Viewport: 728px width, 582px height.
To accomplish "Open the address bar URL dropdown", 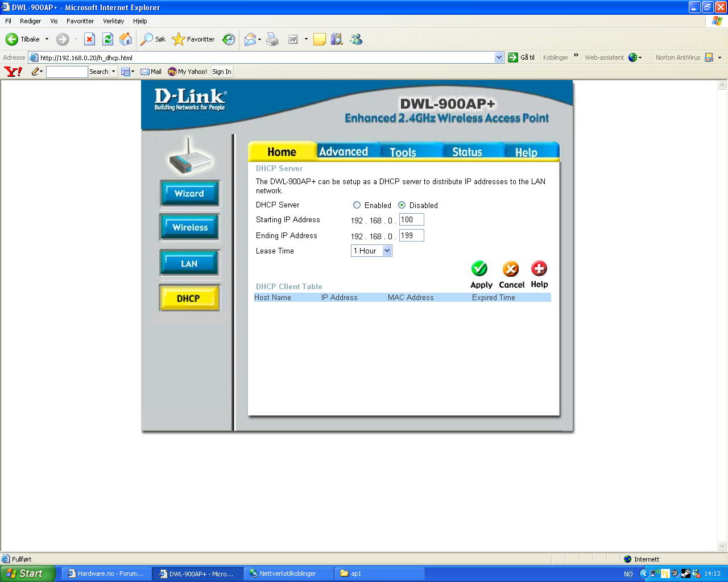I will [499, 57].
